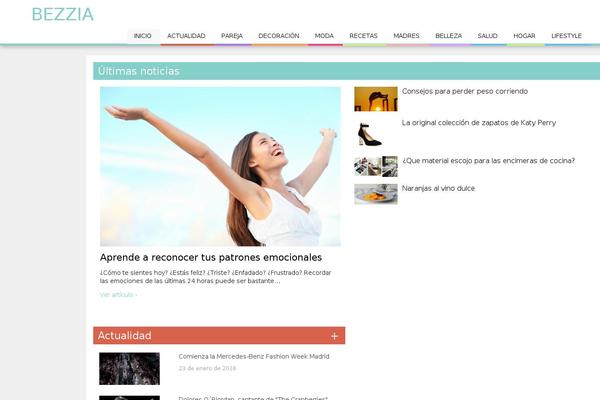
Task: Click the BEZZIA site logo
Action: 62,15
